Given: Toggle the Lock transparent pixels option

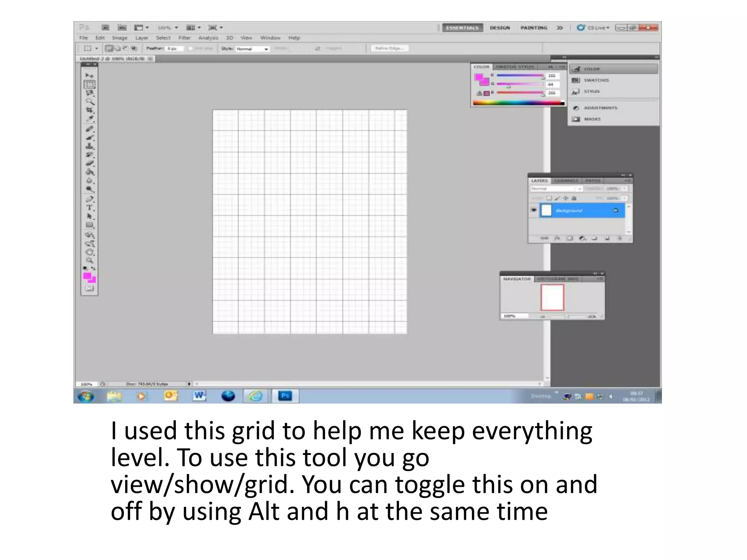Looking at the screenshot, I should point(549,198).
